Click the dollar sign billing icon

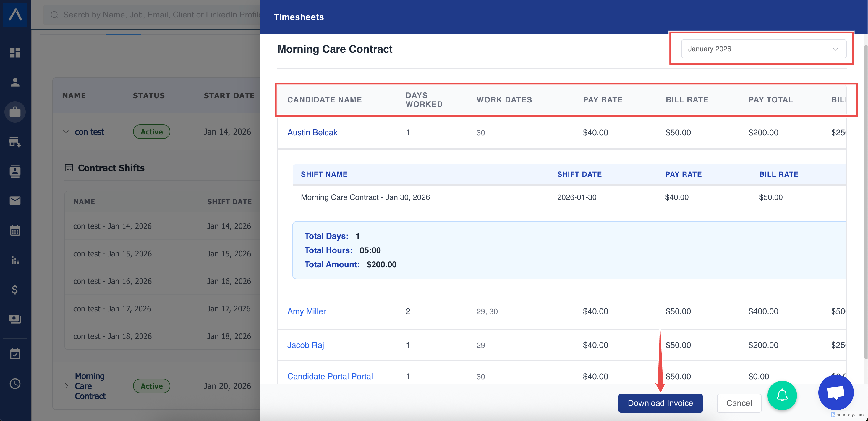[x=15, y=290]
